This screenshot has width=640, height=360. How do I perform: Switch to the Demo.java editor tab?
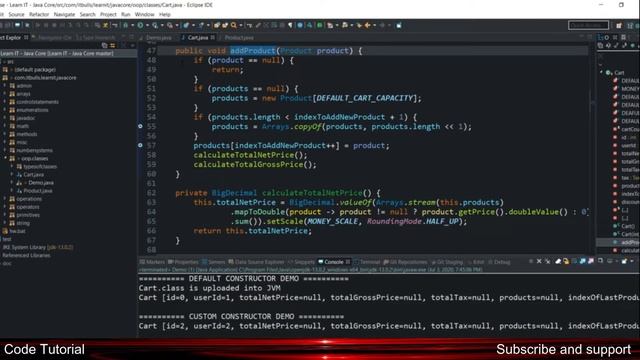[x=159, y=38]
